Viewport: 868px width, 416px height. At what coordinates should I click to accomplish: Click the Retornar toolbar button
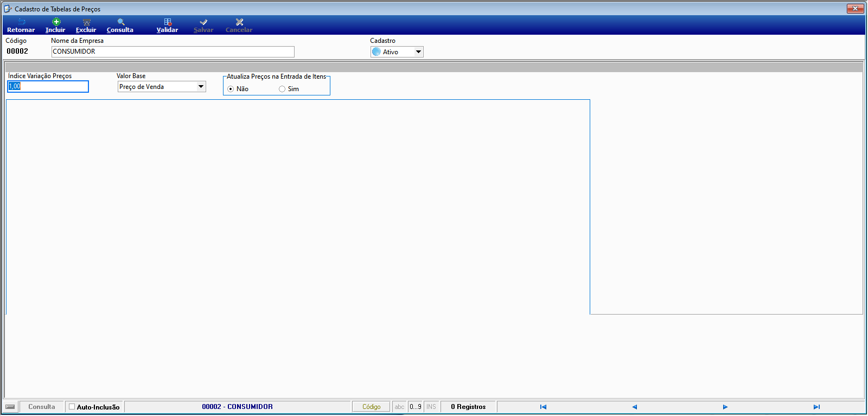(x=21, y=26)
